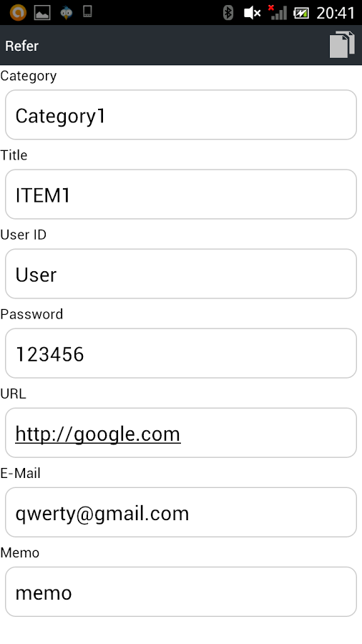Viewport: 362px width, 644px height.
Task: Tap the copy icon in title bar
Action: pos(342,44)
